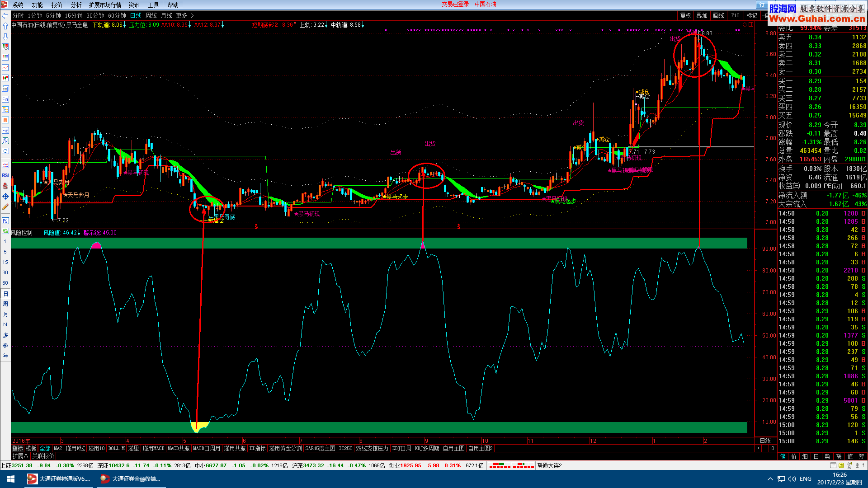Click the double up-arrow status bar icon
868x488 pixels.
click(x=857, y=465)
